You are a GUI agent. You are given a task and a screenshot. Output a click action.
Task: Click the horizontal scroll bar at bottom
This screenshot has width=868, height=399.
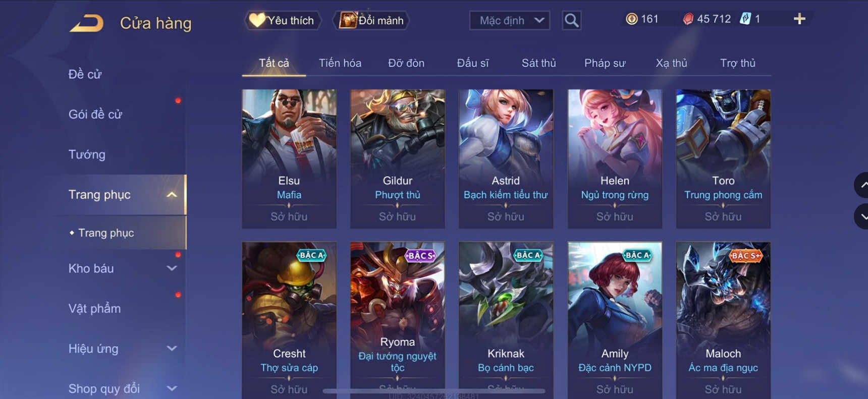click(434, 391)
